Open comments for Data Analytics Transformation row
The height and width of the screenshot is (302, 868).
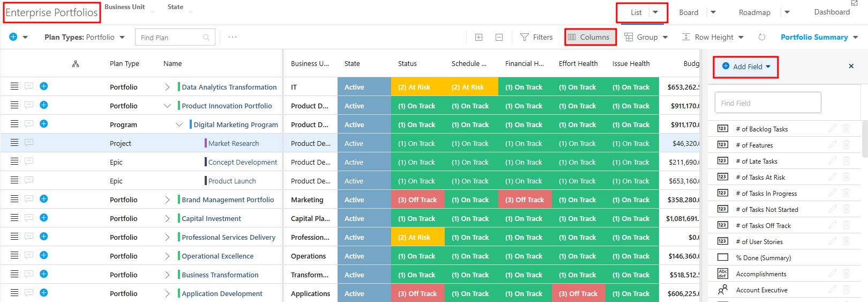click(29, 86)
